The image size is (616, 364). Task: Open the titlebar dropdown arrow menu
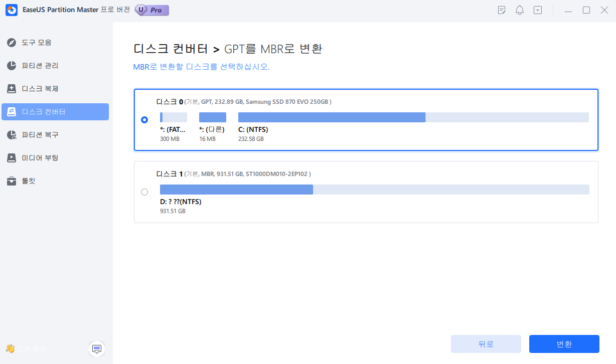click(x=537, y=10)
